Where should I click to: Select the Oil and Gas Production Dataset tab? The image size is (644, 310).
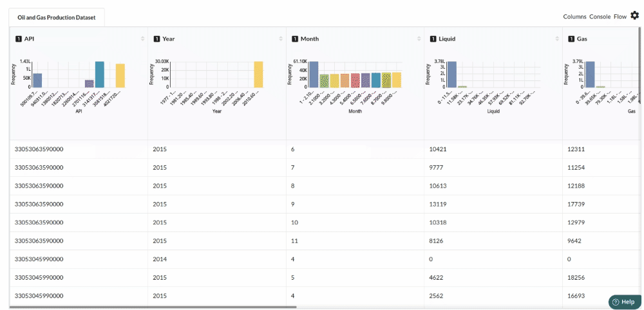point(56,18)
